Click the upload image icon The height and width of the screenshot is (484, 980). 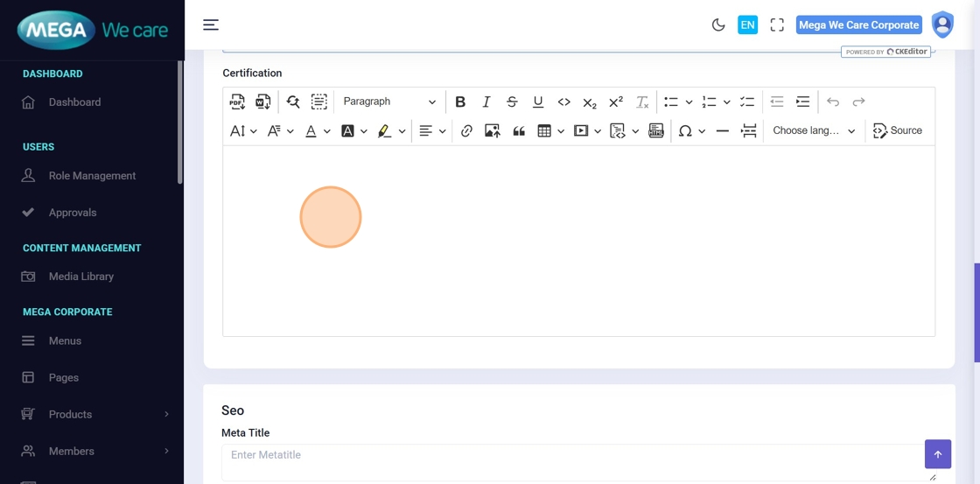[493, 130]
